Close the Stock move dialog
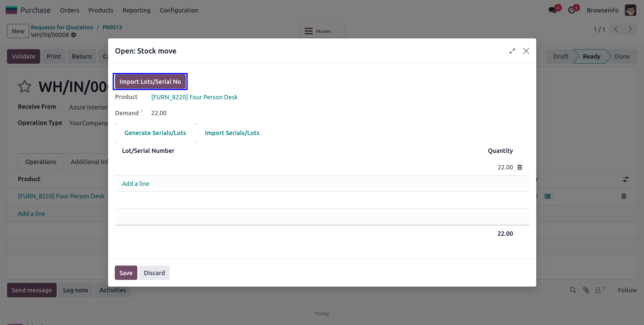 click(526, 51)
